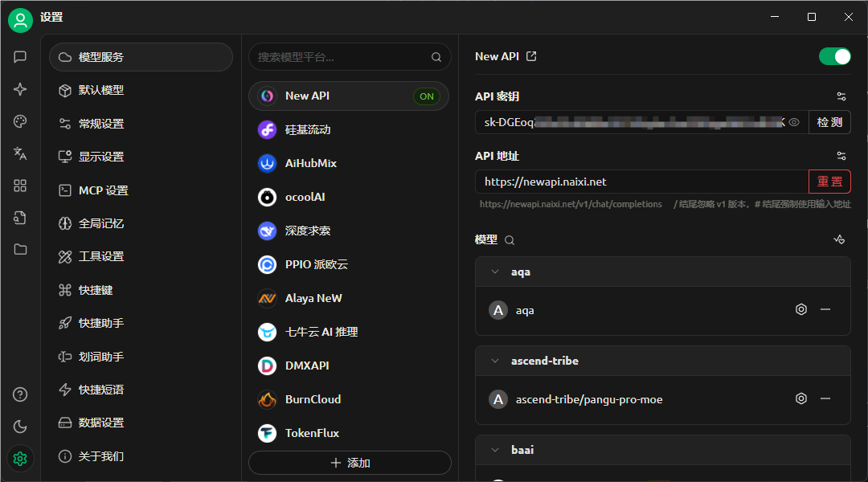Click the external link icon beside New API
Viewport: 868px width, 482px height.
coord(531,56)
